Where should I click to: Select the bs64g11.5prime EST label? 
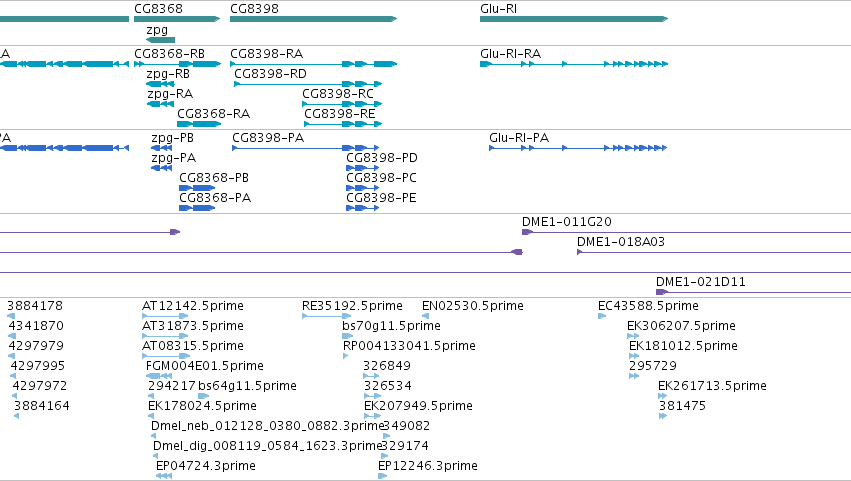tap(247, 387)
